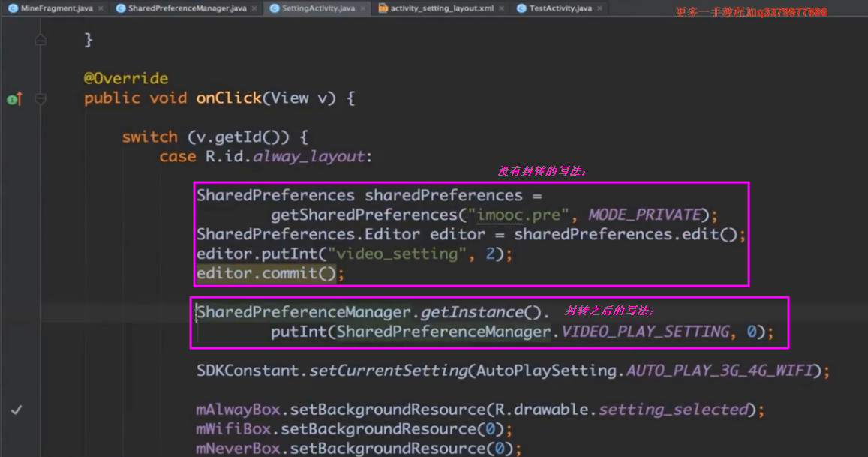
Task: Collapse the onClick method fold marker
Action: coord(41,99)
